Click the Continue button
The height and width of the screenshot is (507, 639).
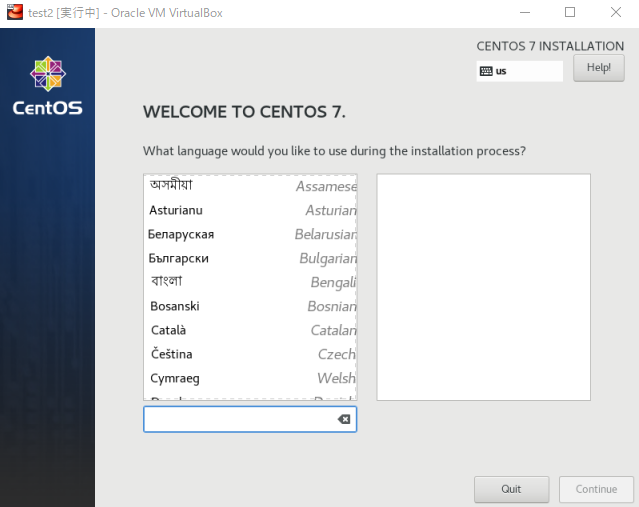click(x=596, y=489)
